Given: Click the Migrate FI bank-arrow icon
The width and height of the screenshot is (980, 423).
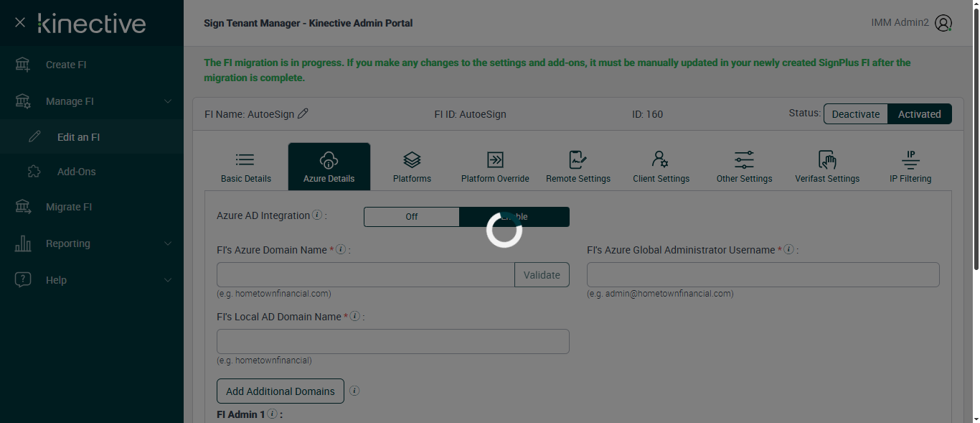Looking at the screenshot, I should tap(23, 207).
